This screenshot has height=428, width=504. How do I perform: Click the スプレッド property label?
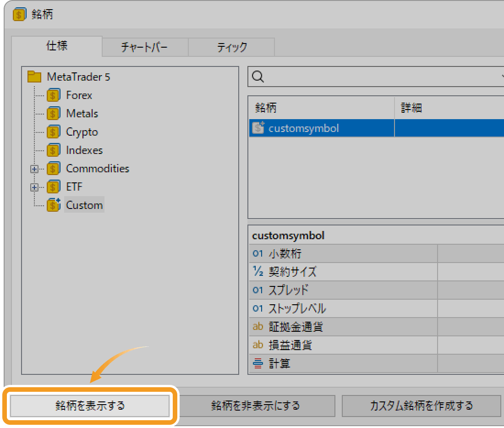[289, 290]
